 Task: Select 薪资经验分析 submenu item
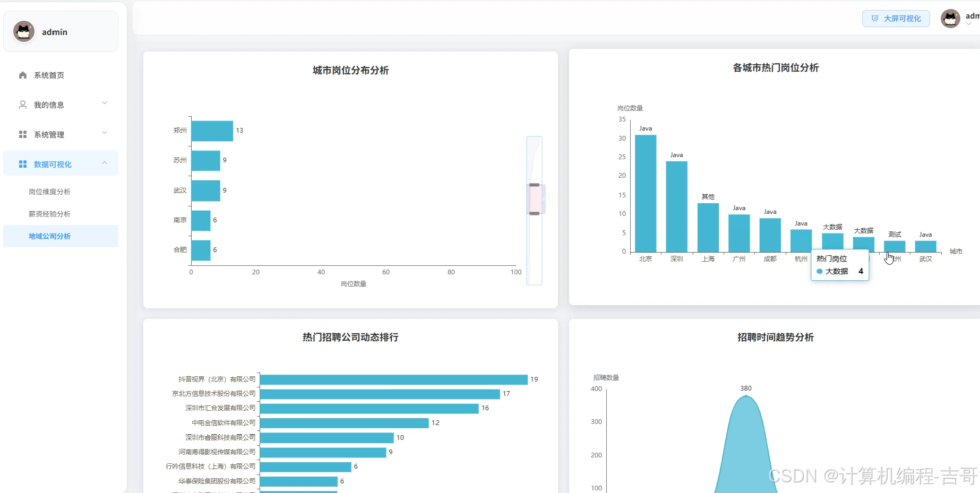[61, 214]
